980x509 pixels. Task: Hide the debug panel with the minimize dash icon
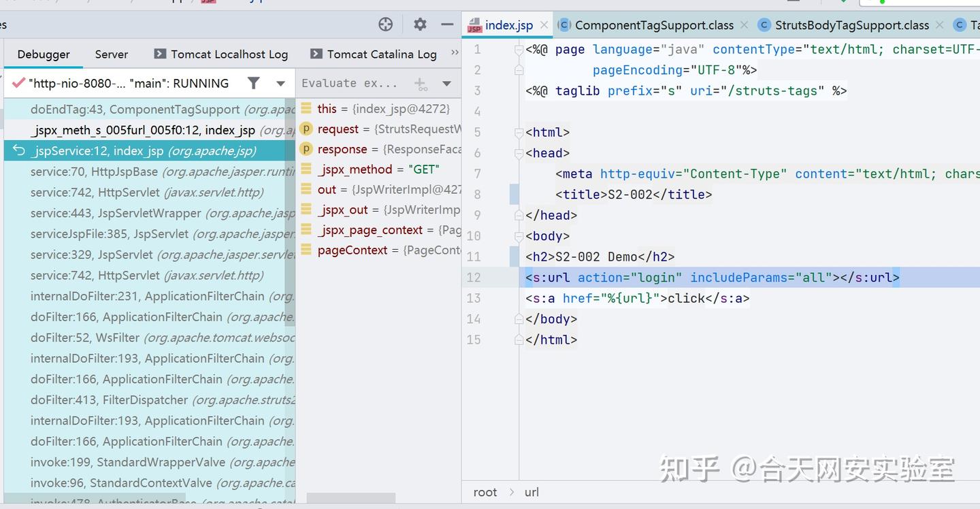tap(447, 24)
